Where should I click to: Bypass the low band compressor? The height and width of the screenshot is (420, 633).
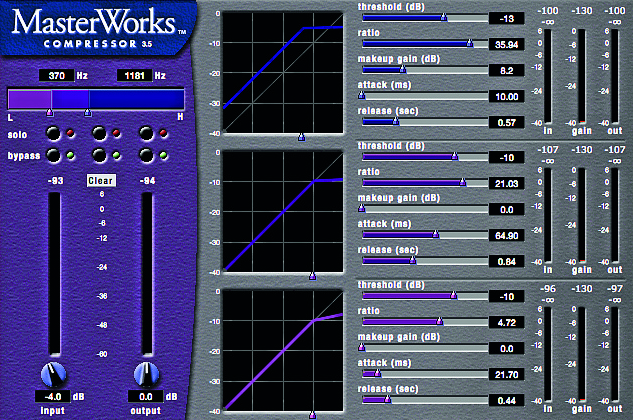click(x=53, y=155)
